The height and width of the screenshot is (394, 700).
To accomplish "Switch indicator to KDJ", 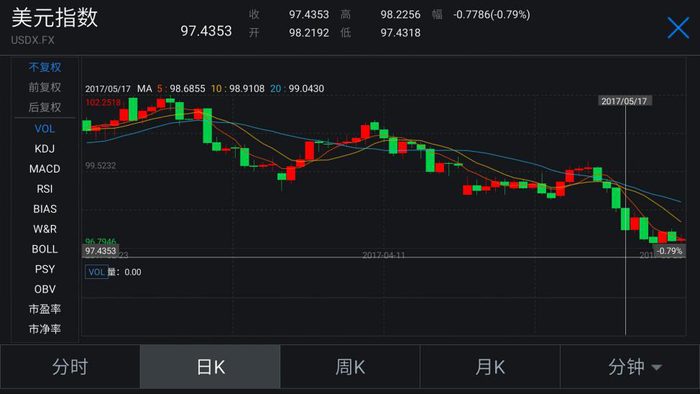I will [x=45, y=149].
